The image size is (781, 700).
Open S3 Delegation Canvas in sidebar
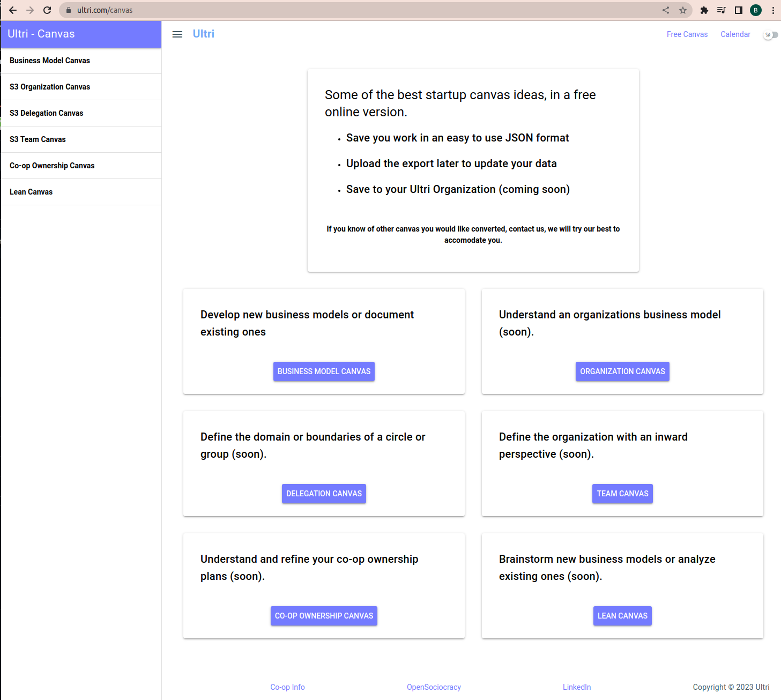tap(81, 113)
